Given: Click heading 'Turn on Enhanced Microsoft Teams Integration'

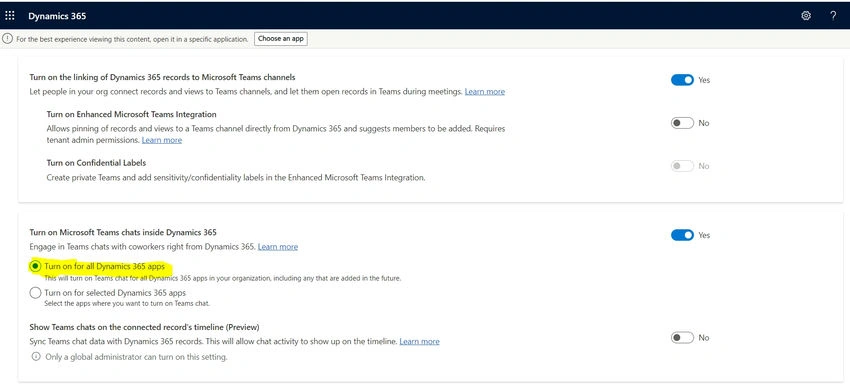Looking at the screenshot, I should [x=132, y=114].
